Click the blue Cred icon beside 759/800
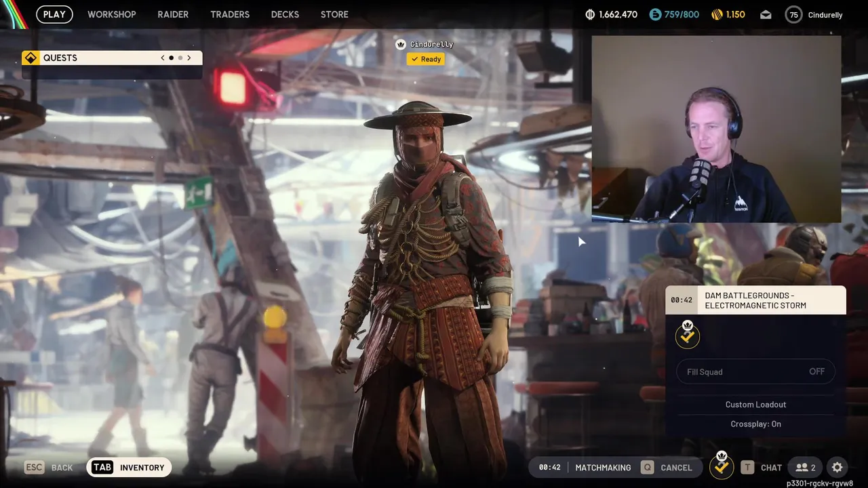This screenshot has height=488, width=868. point(655,14)
